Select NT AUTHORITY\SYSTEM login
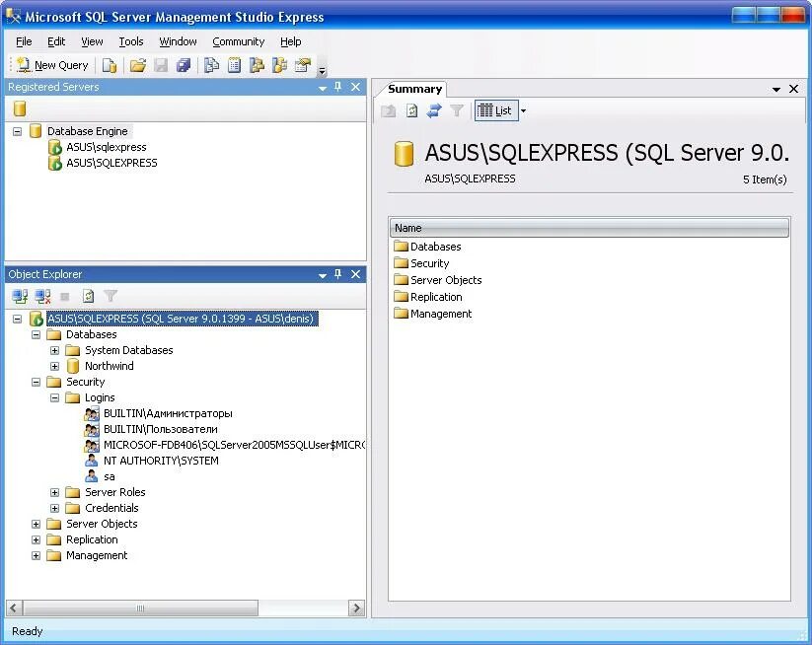This screenshot has width=812, height=645. coord(161,461)
